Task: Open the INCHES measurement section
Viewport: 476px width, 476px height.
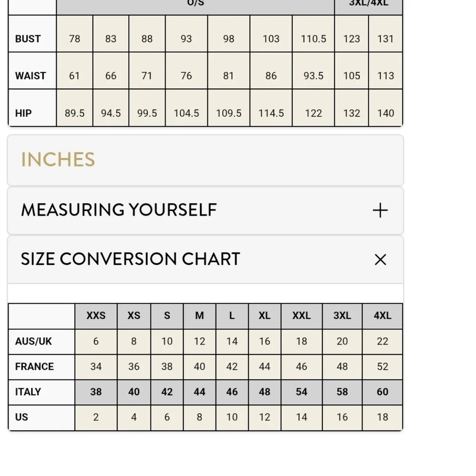Action: pyautogui.click(x=205, y=159)
